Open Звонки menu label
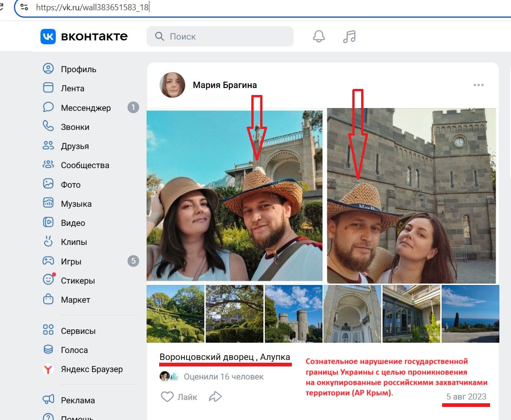The height and width of the screenshot is (420, 511). (x=75, y=127)
